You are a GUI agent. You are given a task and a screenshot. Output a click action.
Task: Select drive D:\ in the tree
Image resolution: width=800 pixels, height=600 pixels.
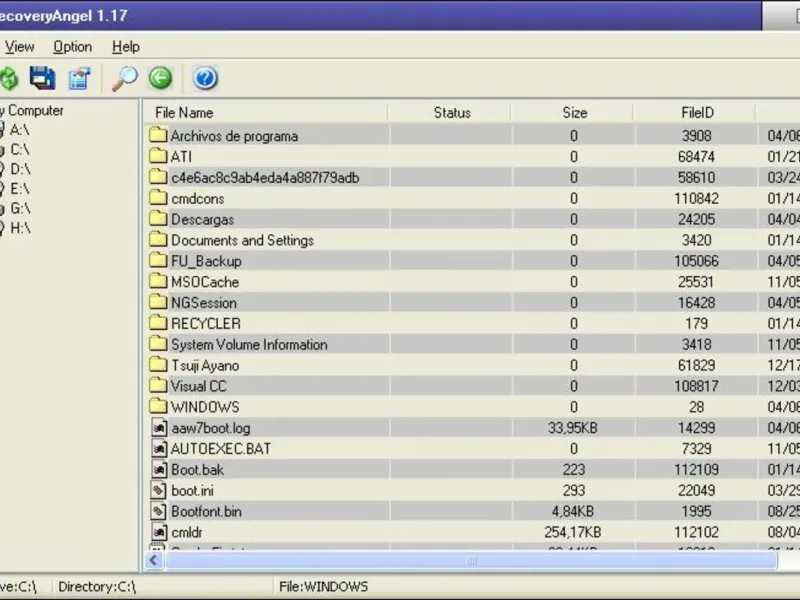20,168
